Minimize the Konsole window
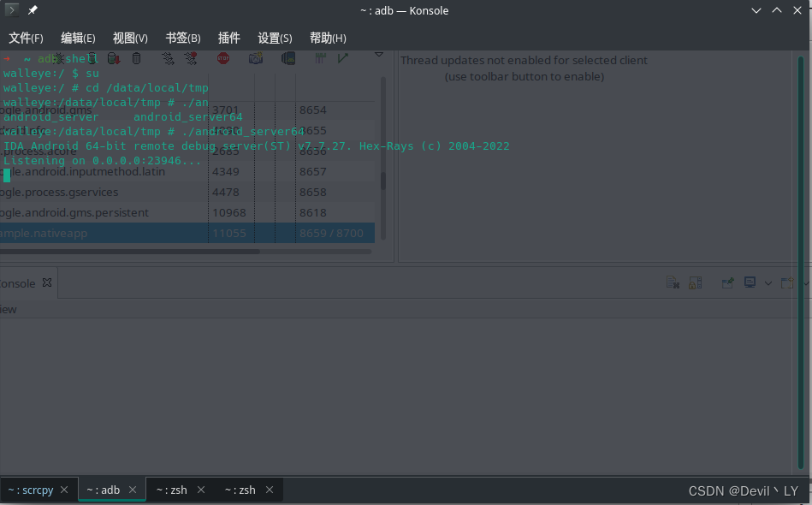Image resolution: width=812 pixels, height=505 pixels. [756, 10]
